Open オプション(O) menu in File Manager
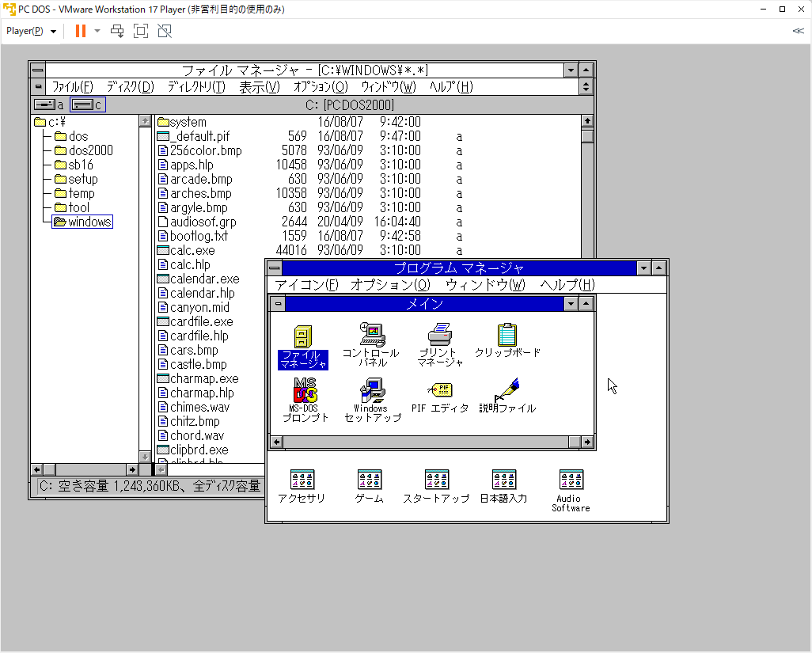 (x=321, y=86)
